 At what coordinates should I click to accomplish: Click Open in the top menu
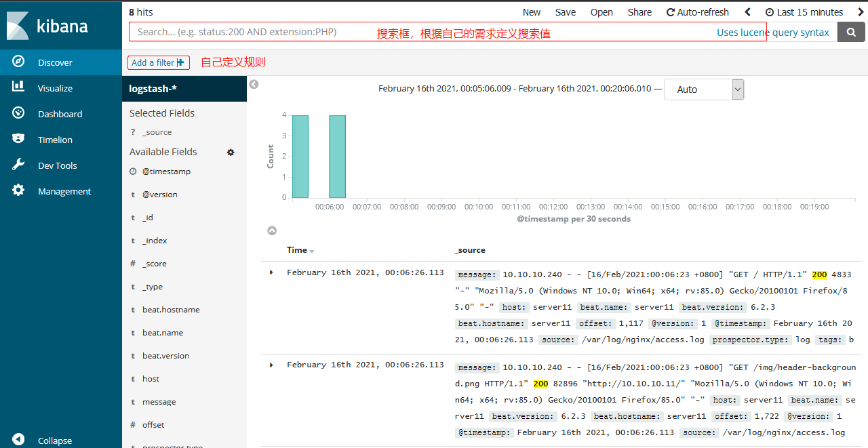[601, 12]
